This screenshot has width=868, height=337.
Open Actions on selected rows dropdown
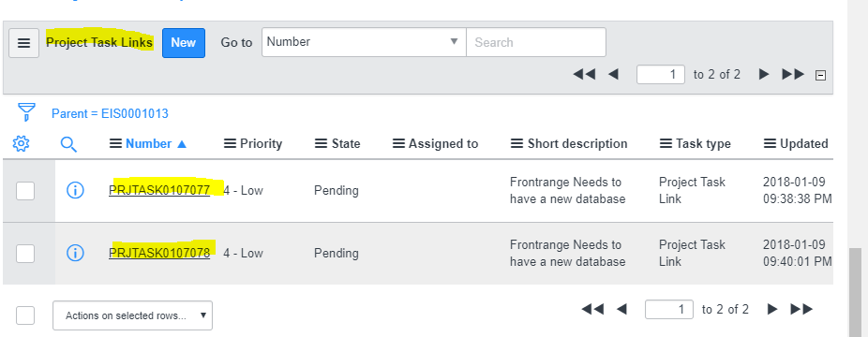[x=132, y=315]
